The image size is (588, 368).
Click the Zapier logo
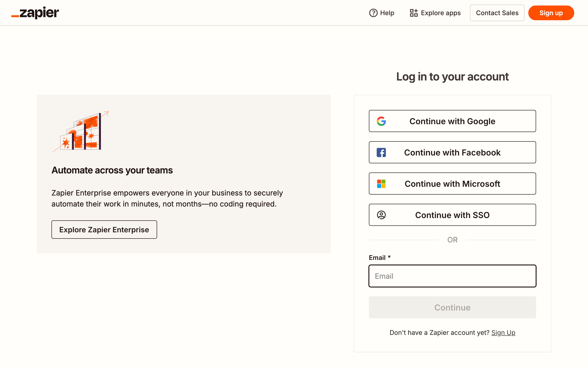click(x=35, y=13)
